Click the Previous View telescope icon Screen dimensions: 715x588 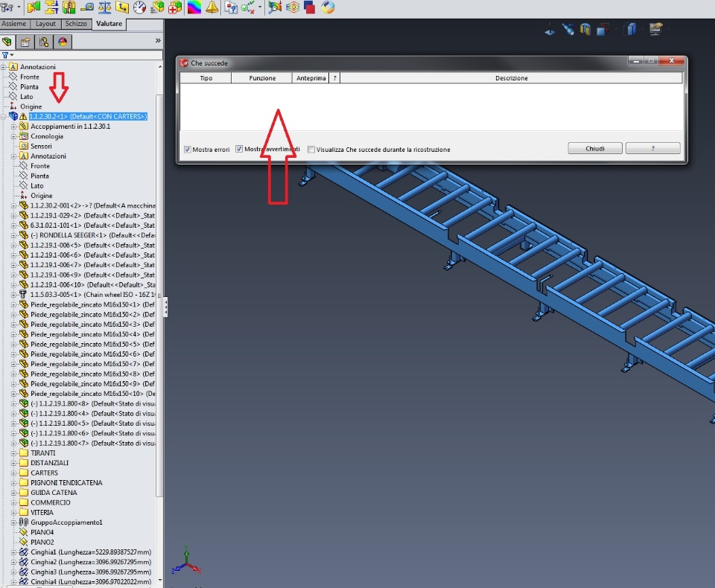[x=568, y=30]
